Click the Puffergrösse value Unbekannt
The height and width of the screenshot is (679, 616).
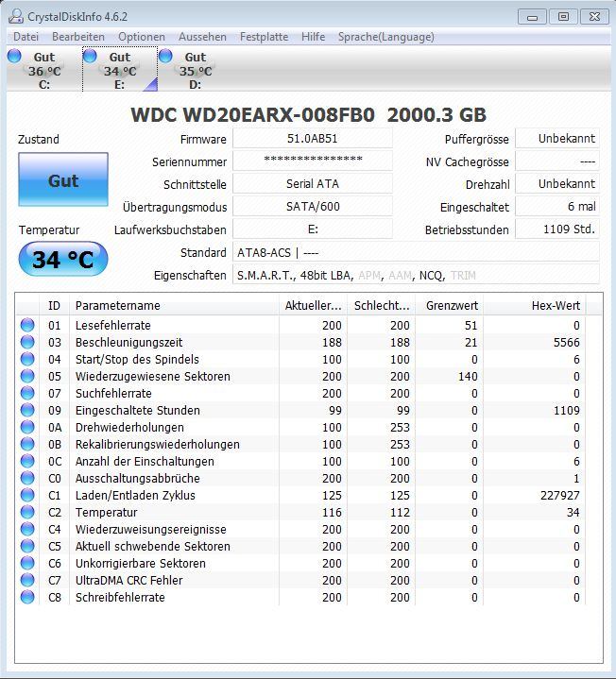click(557, 139)
